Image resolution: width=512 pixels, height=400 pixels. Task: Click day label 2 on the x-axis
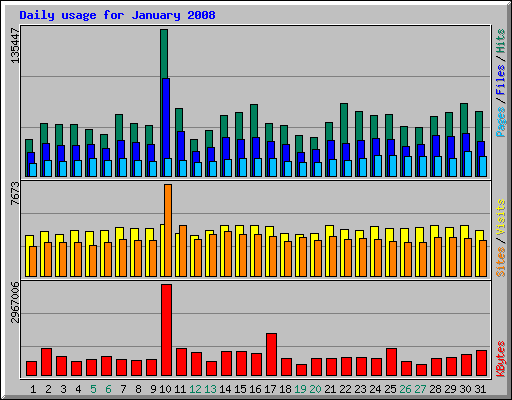tap(48, 389)
